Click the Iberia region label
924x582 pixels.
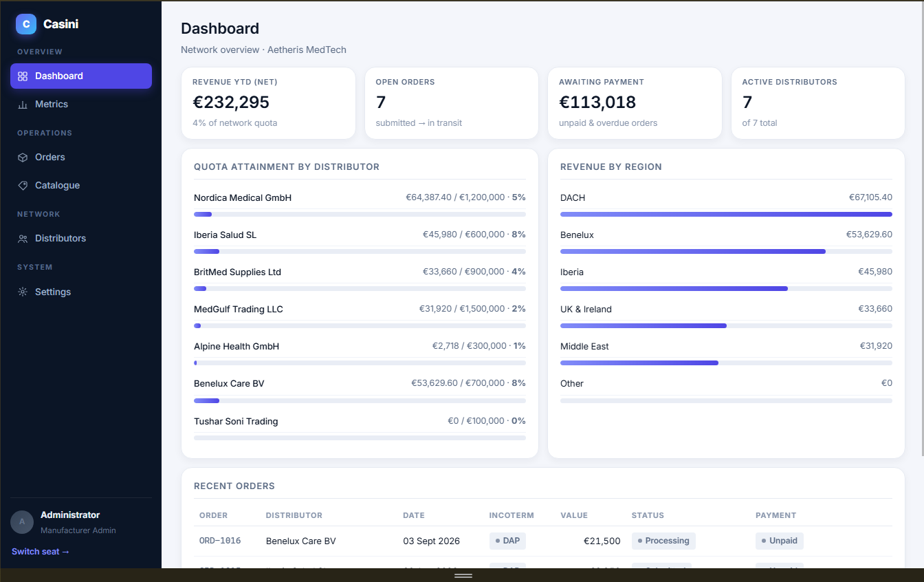coord(572,272)
